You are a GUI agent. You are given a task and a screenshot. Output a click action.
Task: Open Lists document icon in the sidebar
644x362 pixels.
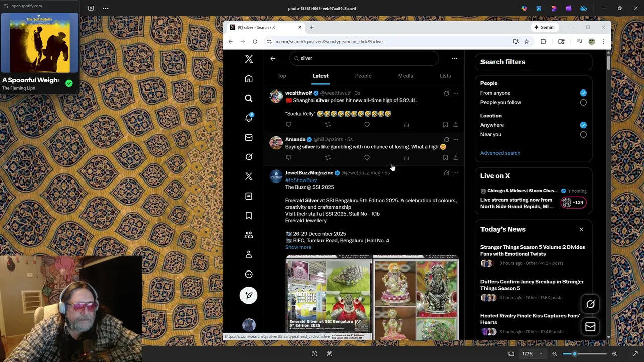click(x=249, y=196)
